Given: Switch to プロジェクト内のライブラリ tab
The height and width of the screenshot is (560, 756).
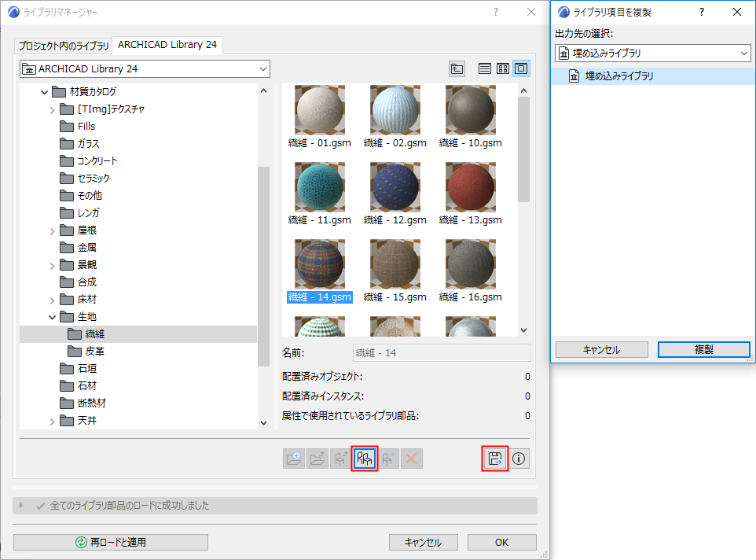Looking at the screenshot, I should pyautogui.click(x=63, y=46).
